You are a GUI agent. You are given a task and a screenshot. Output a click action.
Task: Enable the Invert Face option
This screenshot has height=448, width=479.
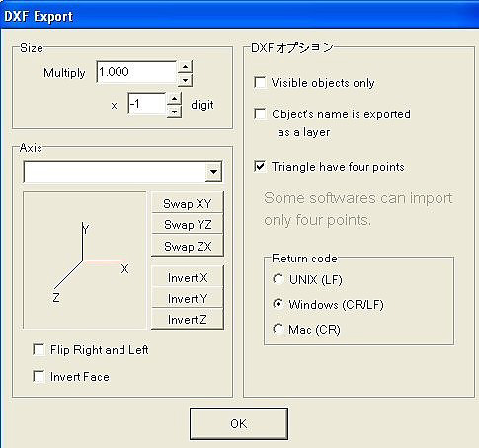[39, 376]
